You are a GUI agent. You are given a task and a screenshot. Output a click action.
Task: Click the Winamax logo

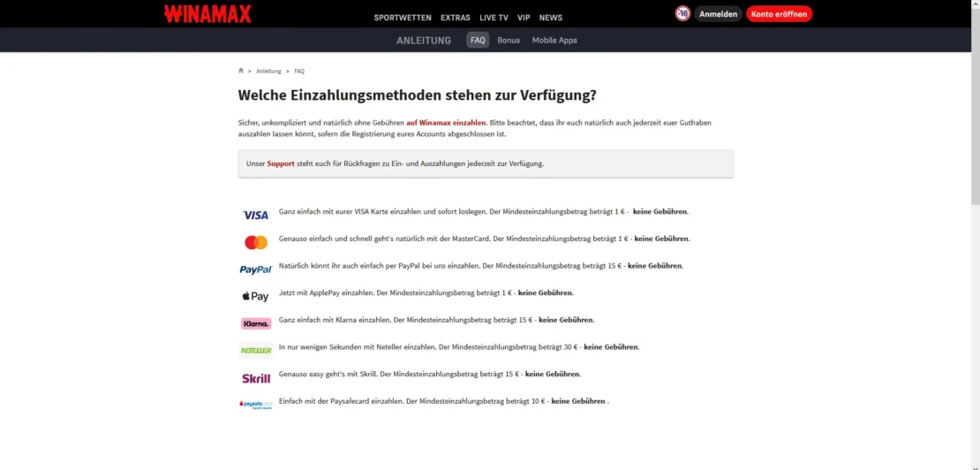coord(207,14)
